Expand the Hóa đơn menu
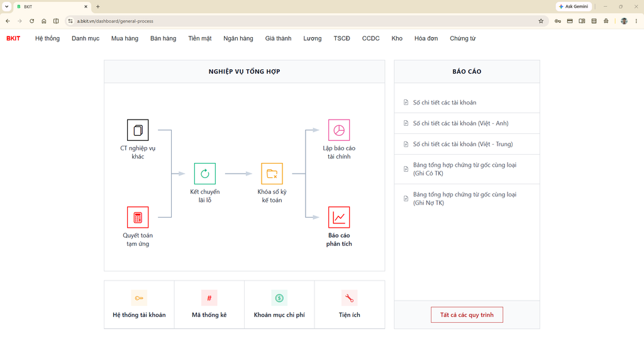The height and width of the screenshot is (346, 644). [x=426, y=38]
